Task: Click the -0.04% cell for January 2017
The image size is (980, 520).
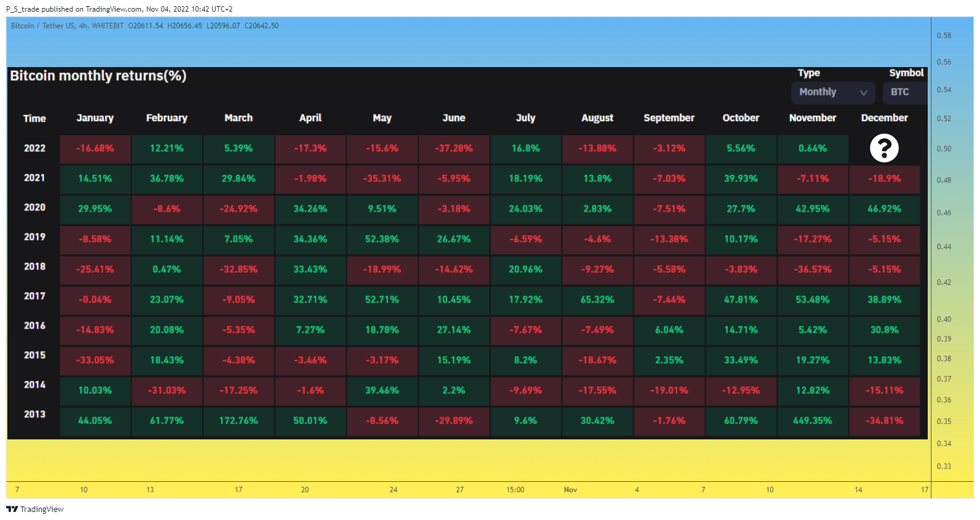Action: click(x=95, y=300)
